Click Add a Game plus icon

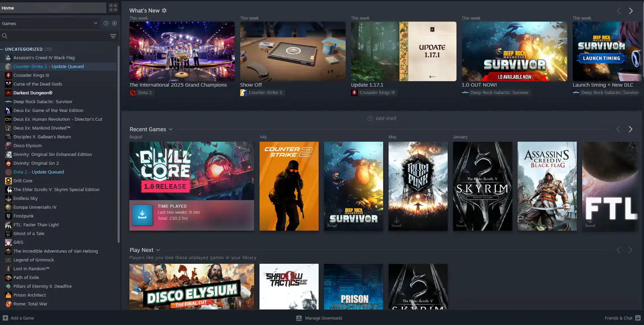5,318
